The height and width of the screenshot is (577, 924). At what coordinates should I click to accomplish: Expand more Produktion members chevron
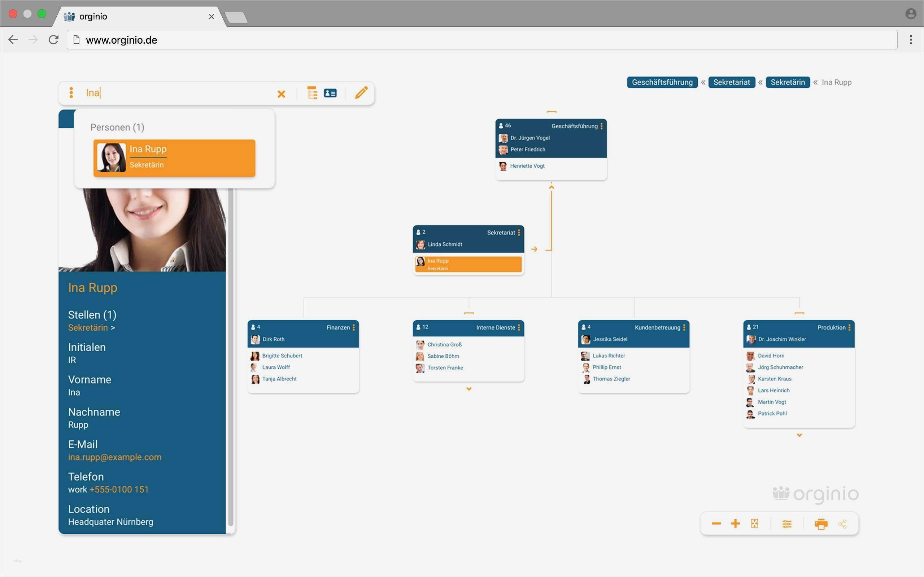(x=799, y=435)
